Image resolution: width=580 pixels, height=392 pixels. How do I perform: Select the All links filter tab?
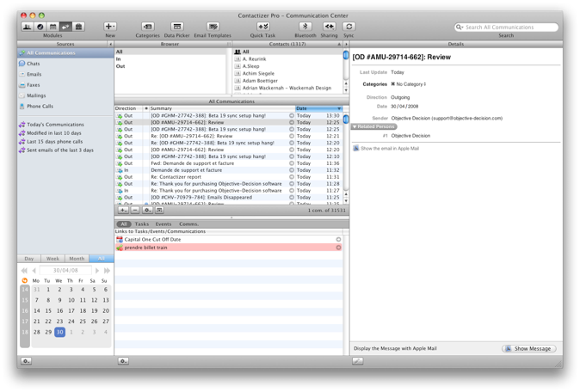124,224
